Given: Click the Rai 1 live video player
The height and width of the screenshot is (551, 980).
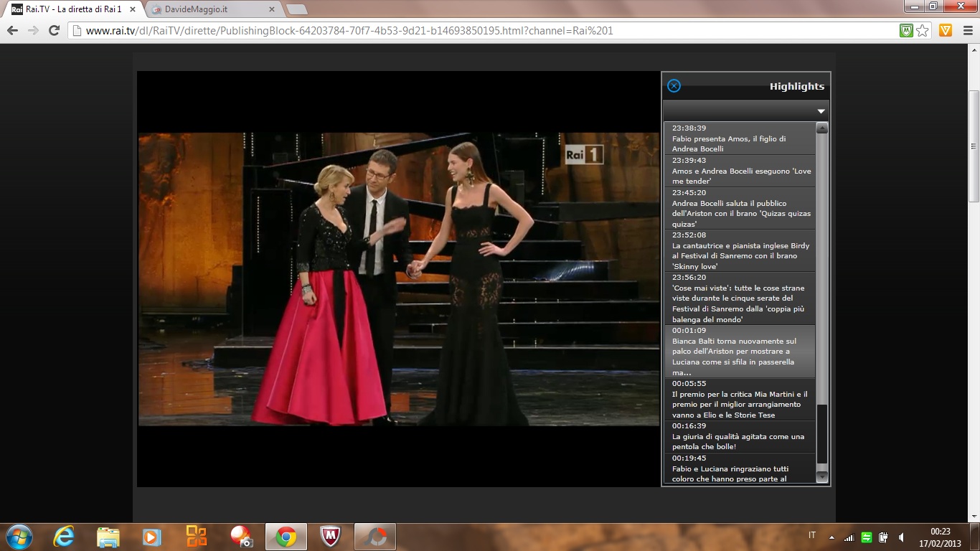Looking at the screenshot, I should (x=398, y=278).
